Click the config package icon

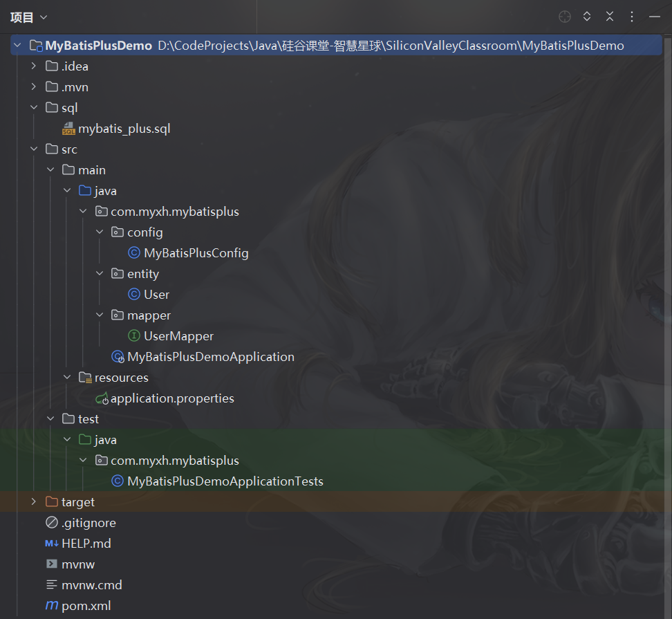pos(118,232)
